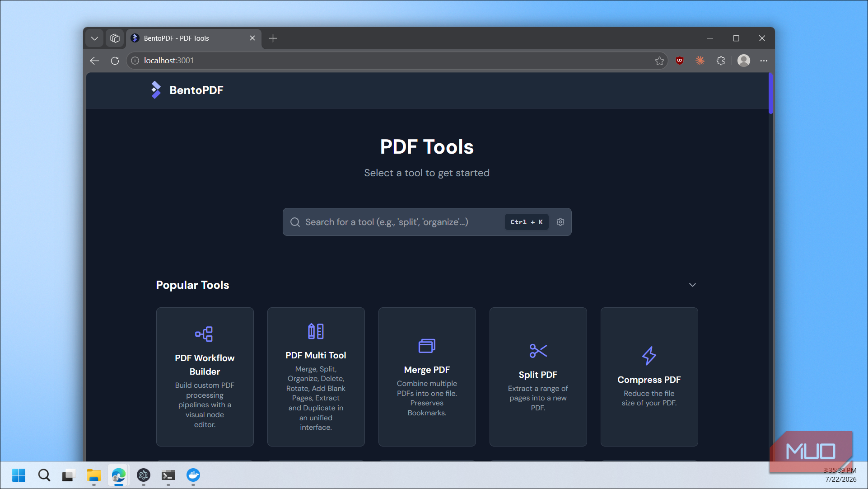Viewport: 868px width, 489px height.
Task: Click 'Extract a range of pages into a new PDF.'
Action: (538, 398)
